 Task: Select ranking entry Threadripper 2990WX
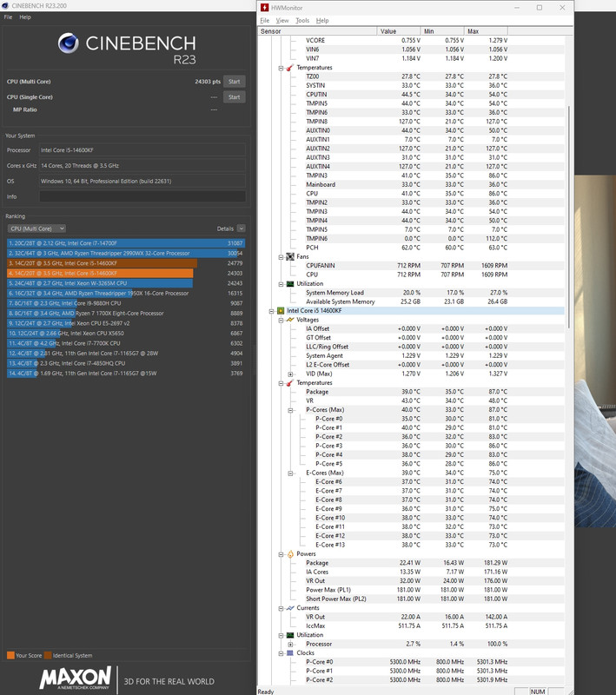click(126, 253)
